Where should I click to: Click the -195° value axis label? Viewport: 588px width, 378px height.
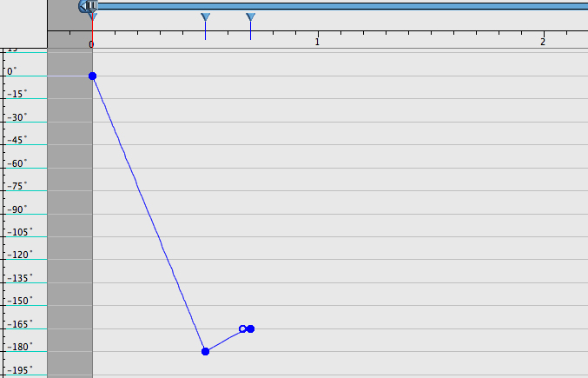point(20,370)
